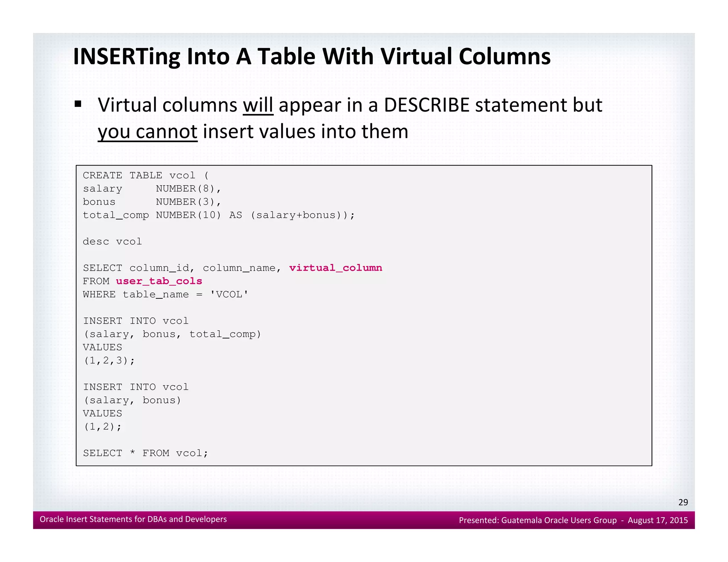
Task: Click the 'SELECT * FROM vcol;' line
Action: coord(145,453)
